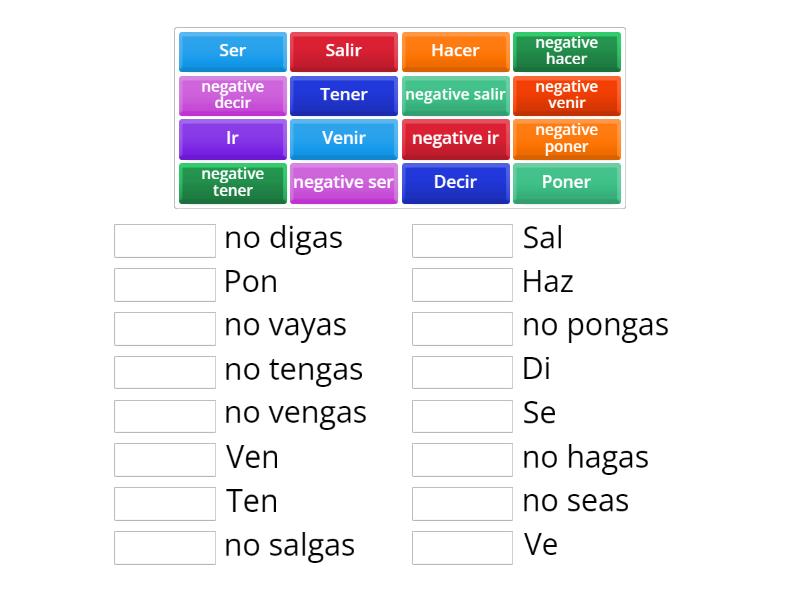Pick the purple 'Ir' tile
800x600 pixels.
pos(232,139)
